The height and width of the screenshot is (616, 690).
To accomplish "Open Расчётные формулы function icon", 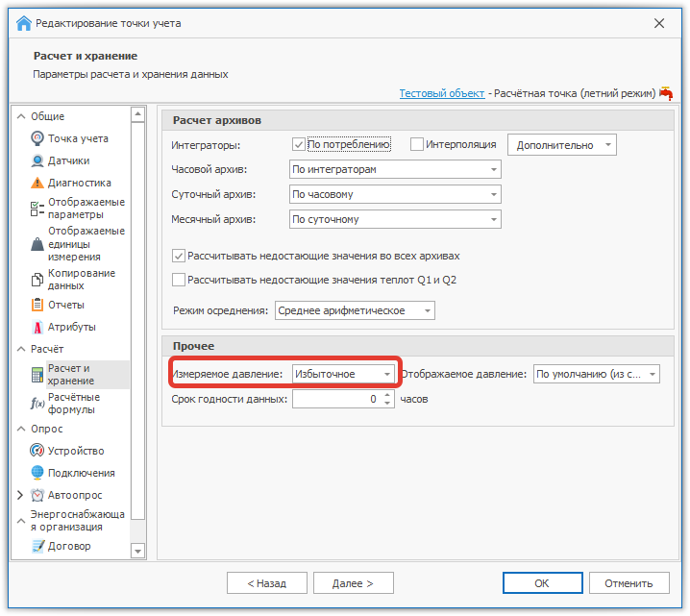I will click(x=37, y=404).
